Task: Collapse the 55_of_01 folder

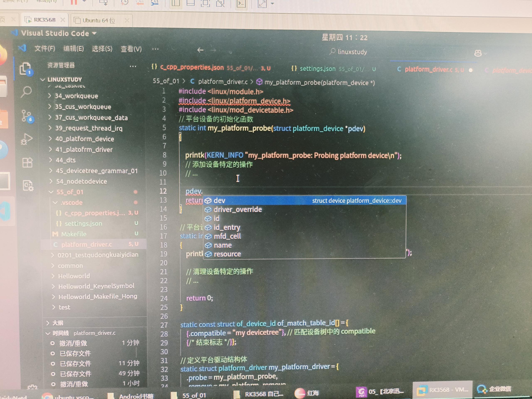Action: pos(70,192)
